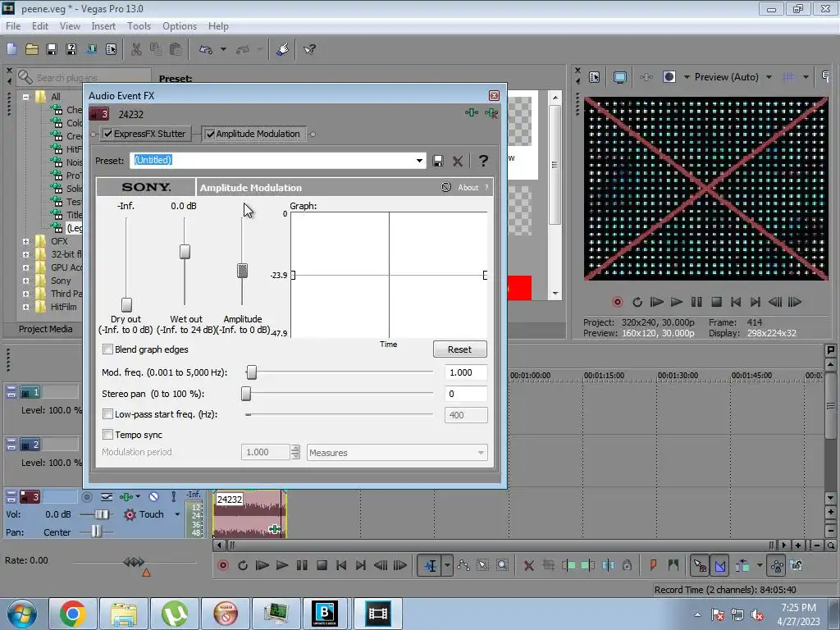Image resolution: width=840 pixels, height=630 pixels.
Task: Click the Record button under the video preview
Action: [x=617, y=302]
